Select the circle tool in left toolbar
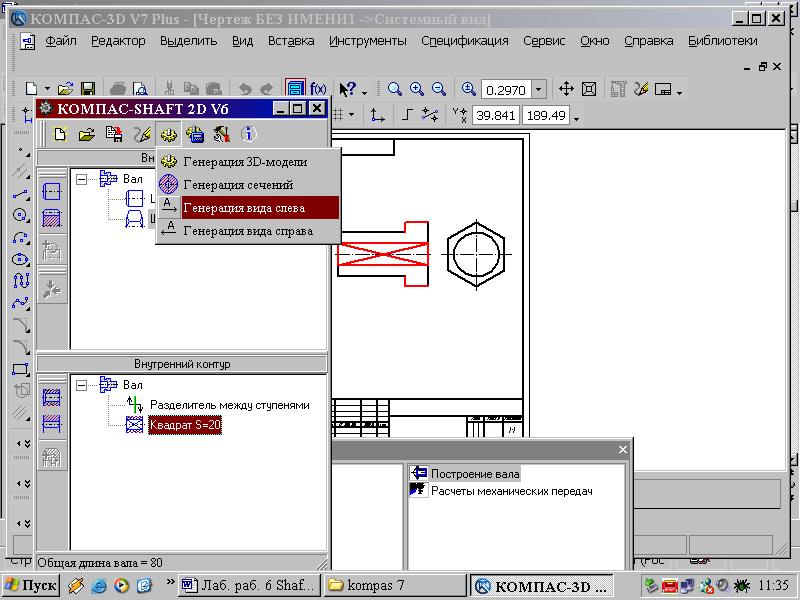Viewport: 800px width, 600px height. (20, 216)
